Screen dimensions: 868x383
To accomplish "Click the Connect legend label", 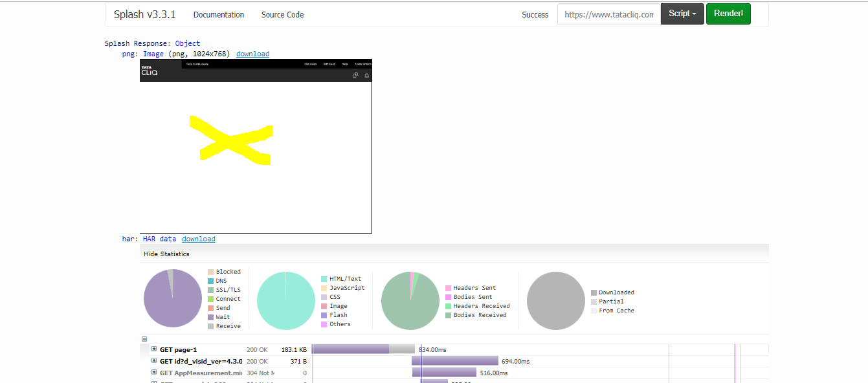I will coord(228,299).
